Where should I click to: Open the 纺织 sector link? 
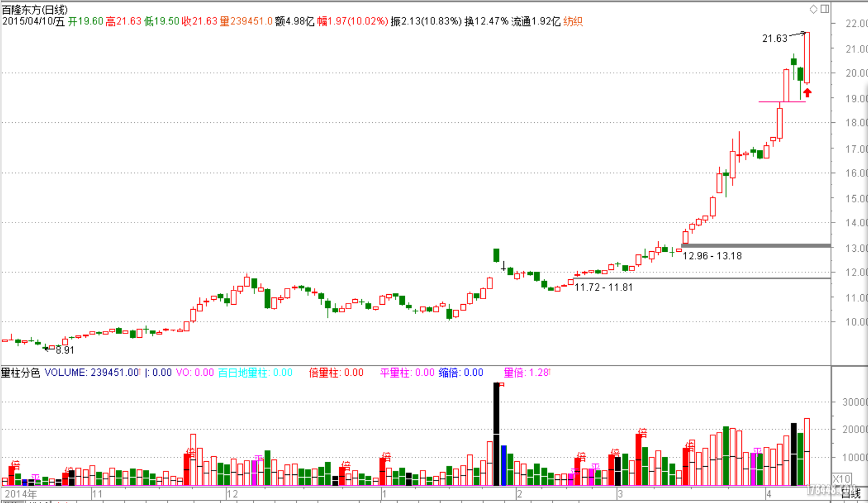point(573,21)
